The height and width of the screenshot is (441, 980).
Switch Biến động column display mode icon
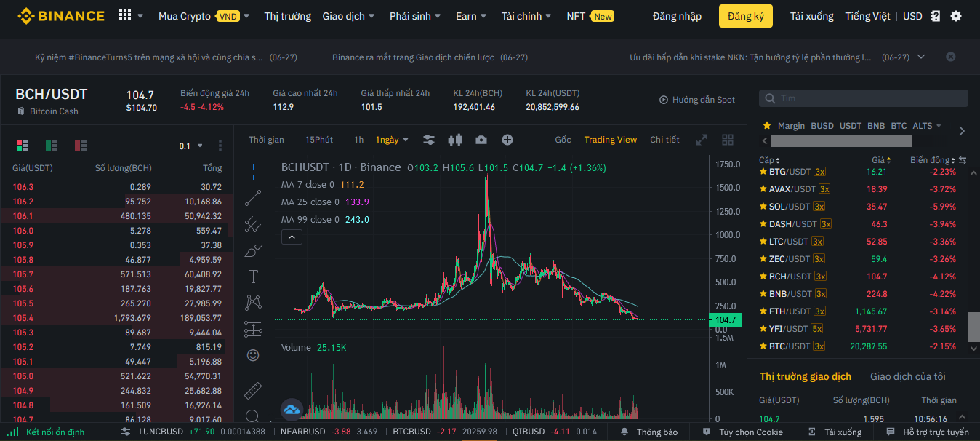point(963,160)
